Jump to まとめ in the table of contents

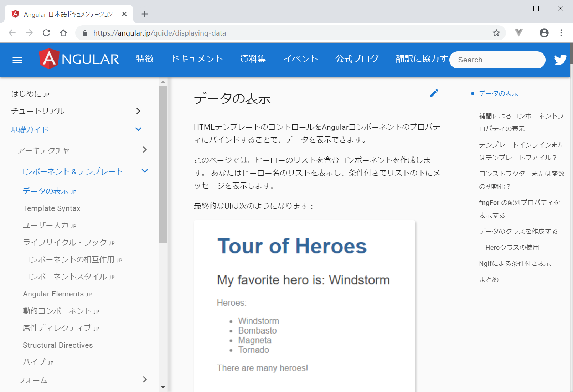pos(489,279)
